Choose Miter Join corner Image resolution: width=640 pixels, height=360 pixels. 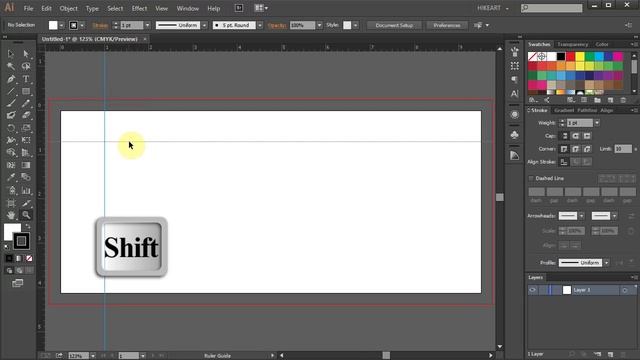click(564, 149)
